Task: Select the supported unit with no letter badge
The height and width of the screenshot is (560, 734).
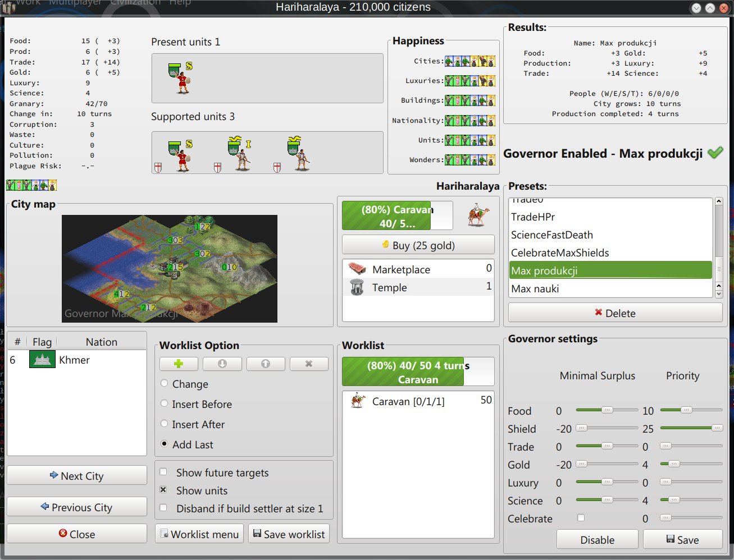Action: tap(298, 154)
